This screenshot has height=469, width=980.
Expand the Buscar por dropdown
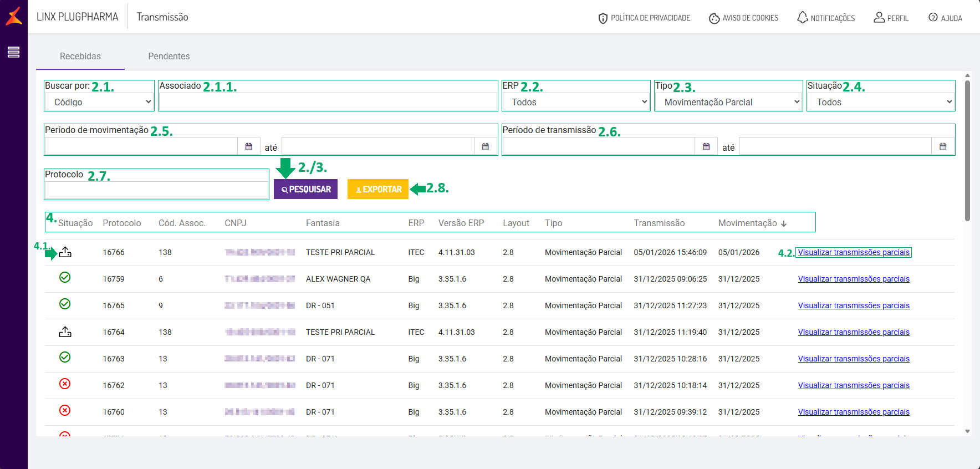tap(99, 102)
